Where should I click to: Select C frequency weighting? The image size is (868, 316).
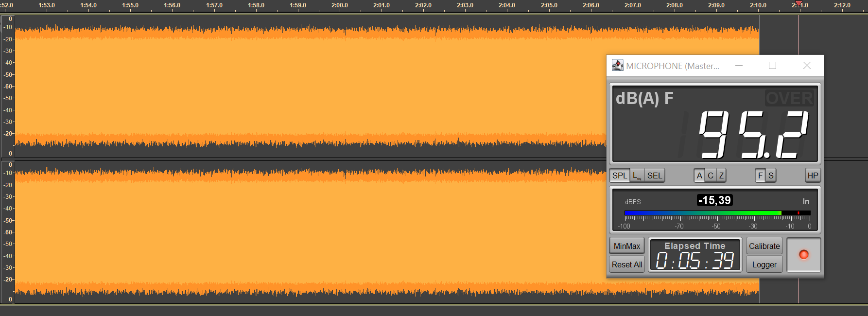tap(711, 176)
